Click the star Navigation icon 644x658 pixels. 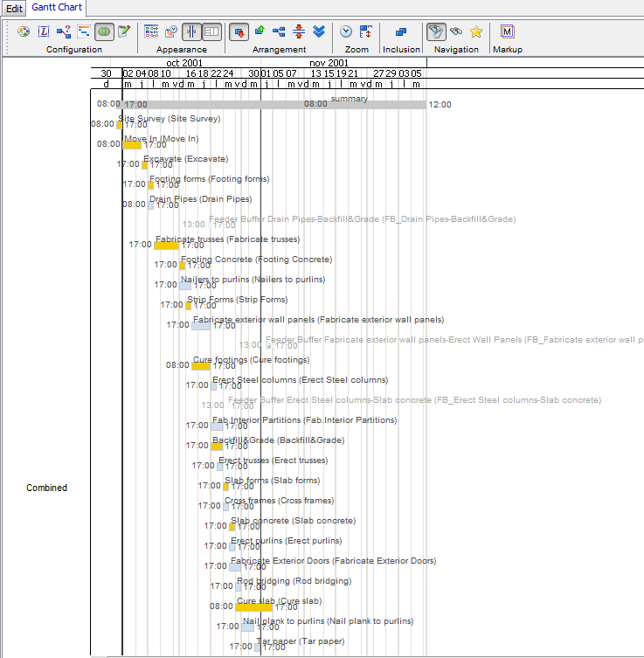(x=475, y=31)
